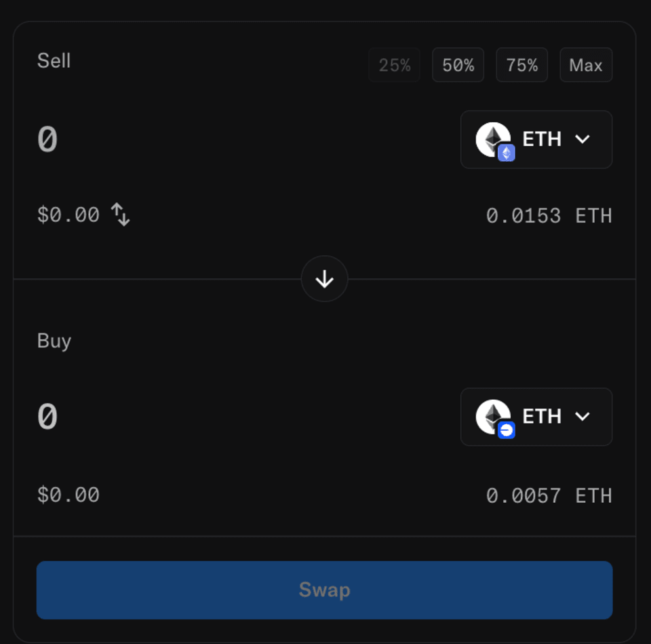This screenshot has height=644, width=651.
Task: Click the 25% sell amount button
Action: click(x=394, y=65)
